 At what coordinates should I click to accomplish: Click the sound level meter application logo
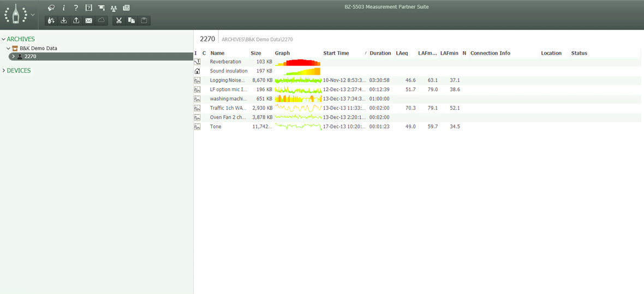click(x=16, y=15)
